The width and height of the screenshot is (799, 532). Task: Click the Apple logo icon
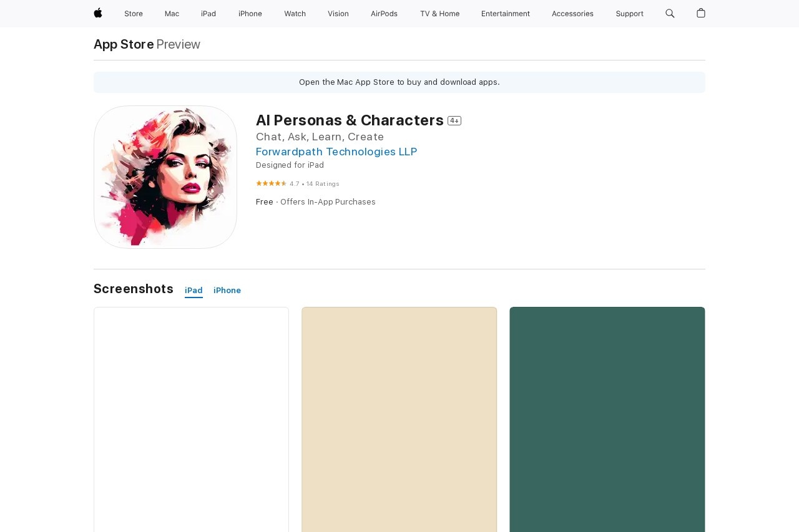click(98, 13)
